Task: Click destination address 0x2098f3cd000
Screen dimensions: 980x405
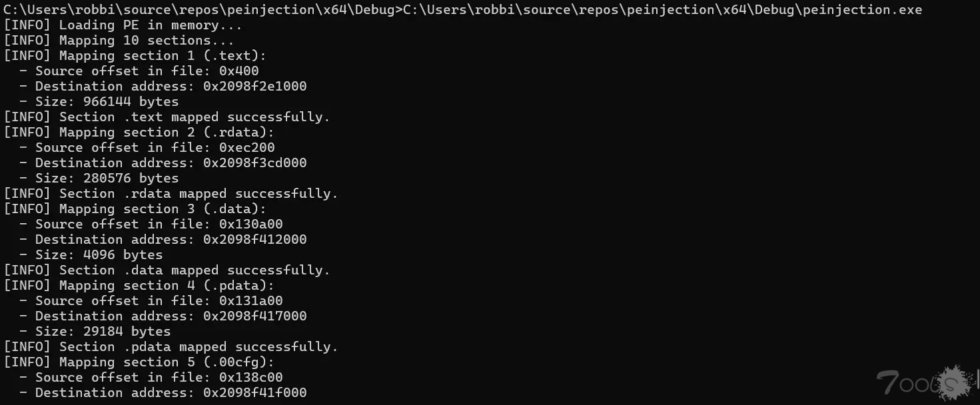Action: pyautogui.click(x=254, y=163)
